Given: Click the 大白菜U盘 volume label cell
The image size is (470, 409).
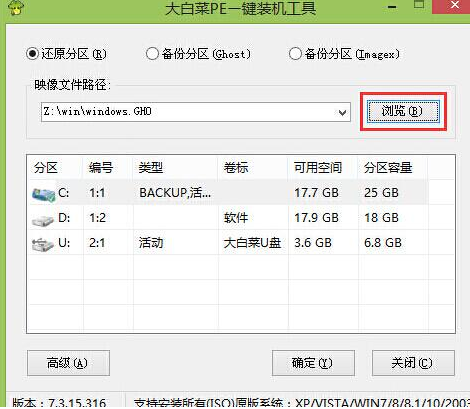Looking at the screenshot, I should click(252, 243).
